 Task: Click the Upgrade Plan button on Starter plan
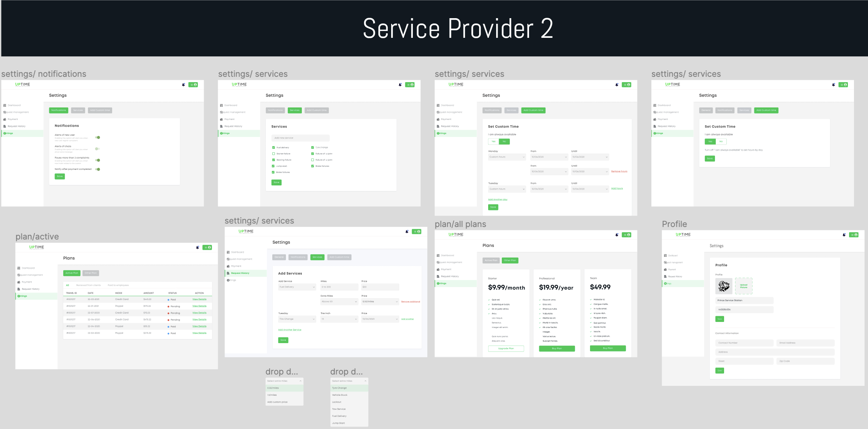[x=506, y=348]
